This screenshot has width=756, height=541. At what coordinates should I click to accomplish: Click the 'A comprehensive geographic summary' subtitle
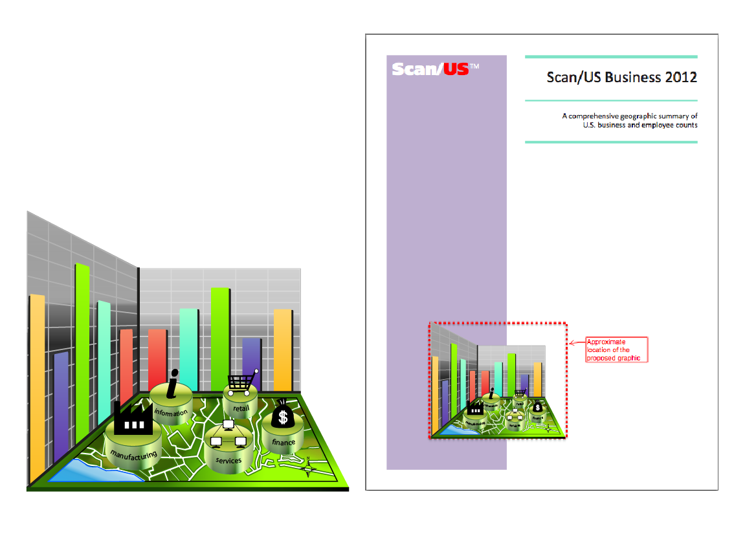tap(630, 120)
